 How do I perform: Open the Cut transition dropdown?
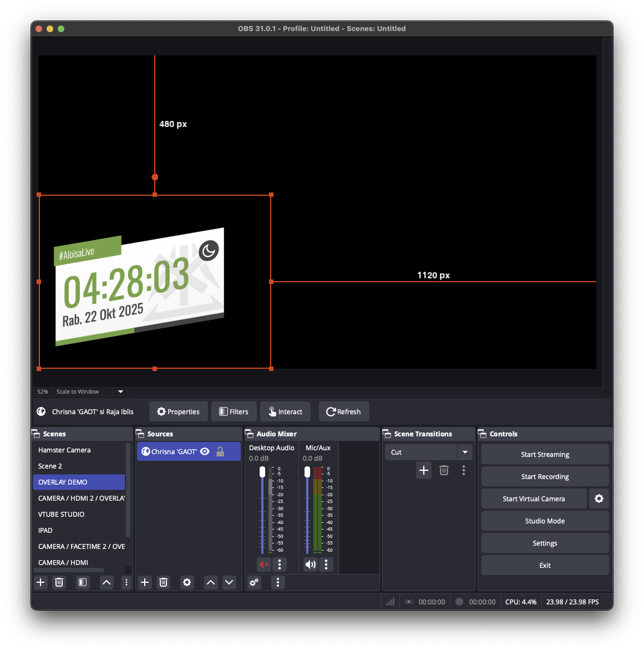(x=465, y=452)
